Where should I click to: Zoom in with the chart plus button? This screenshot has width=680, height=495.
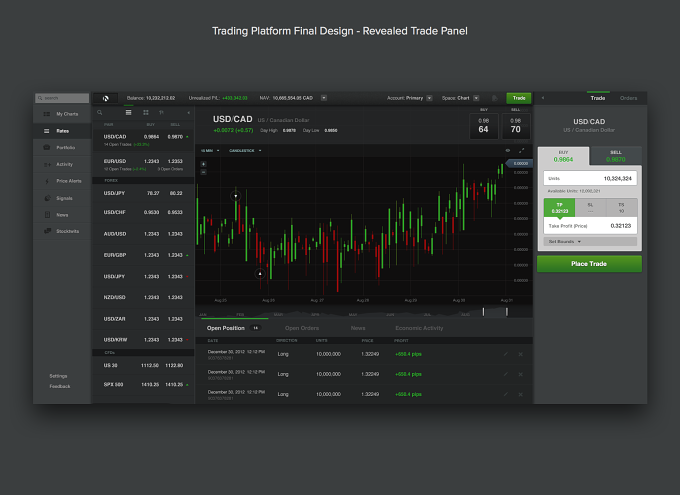(203, 164)
